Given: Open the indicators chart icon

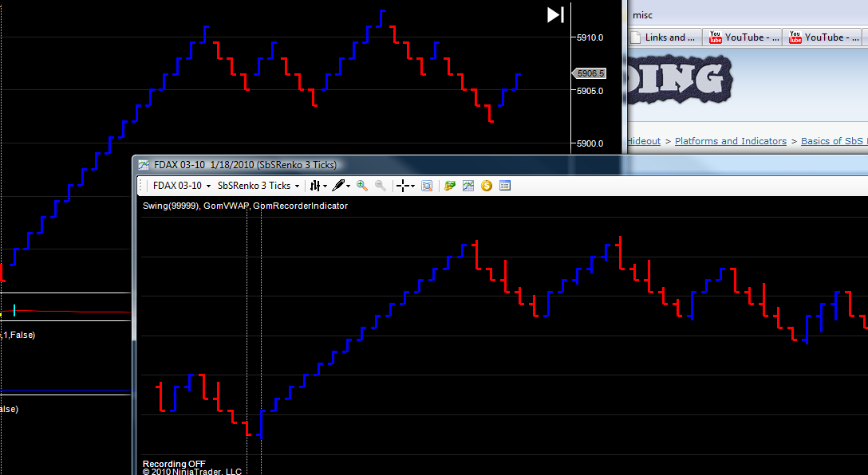Looking at the screenshot, I should click(x=468, y=186).
